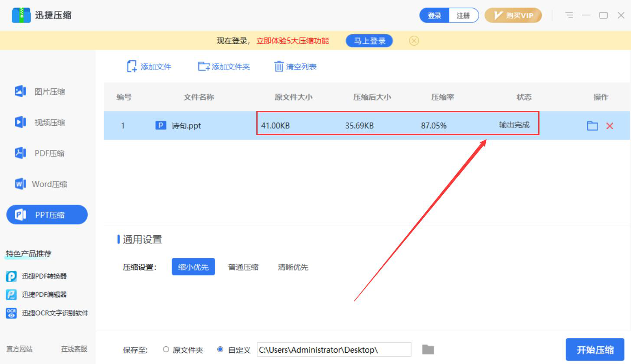Click the 迅捷PDF编辑器 icon
This screenshot has width=631, height=364.
click(11, 295)
